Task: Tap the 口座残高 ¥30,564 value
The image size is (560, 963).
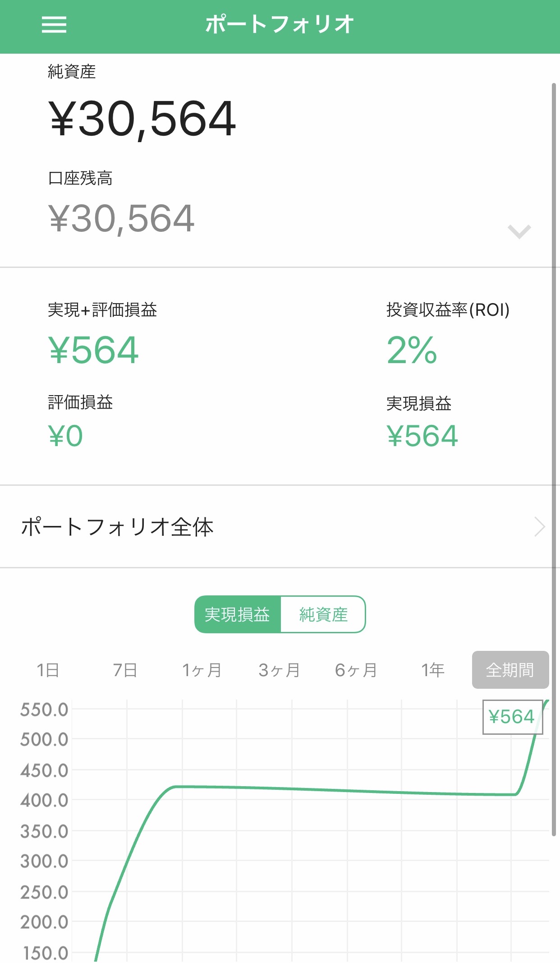Action: click(x=122, y=219)
